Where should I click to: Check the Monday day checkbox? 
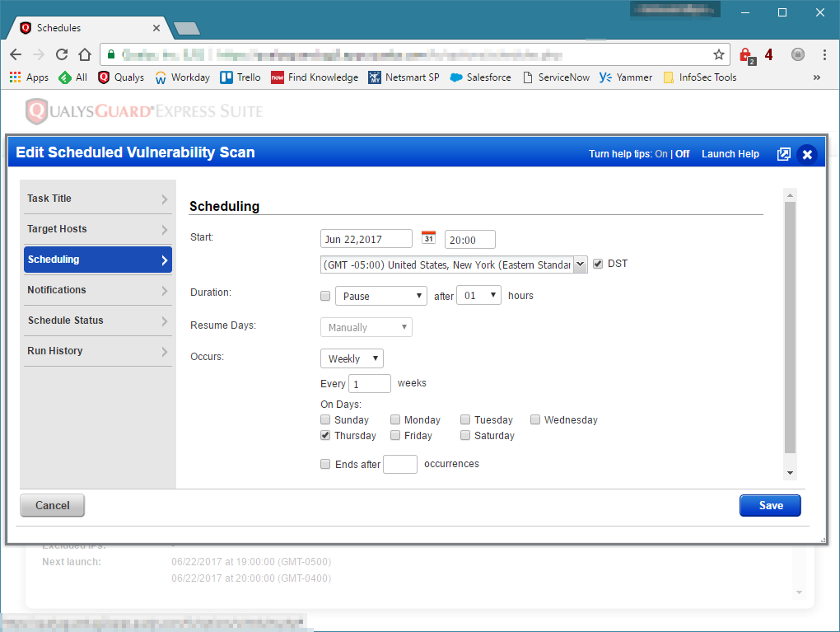click(x=395, y=419)
